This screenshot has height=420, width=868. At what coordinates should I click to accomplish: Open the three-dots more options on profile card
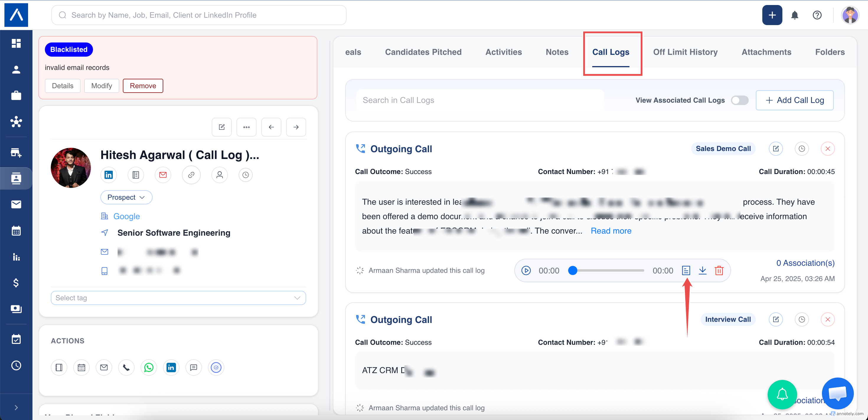[246, 127]
